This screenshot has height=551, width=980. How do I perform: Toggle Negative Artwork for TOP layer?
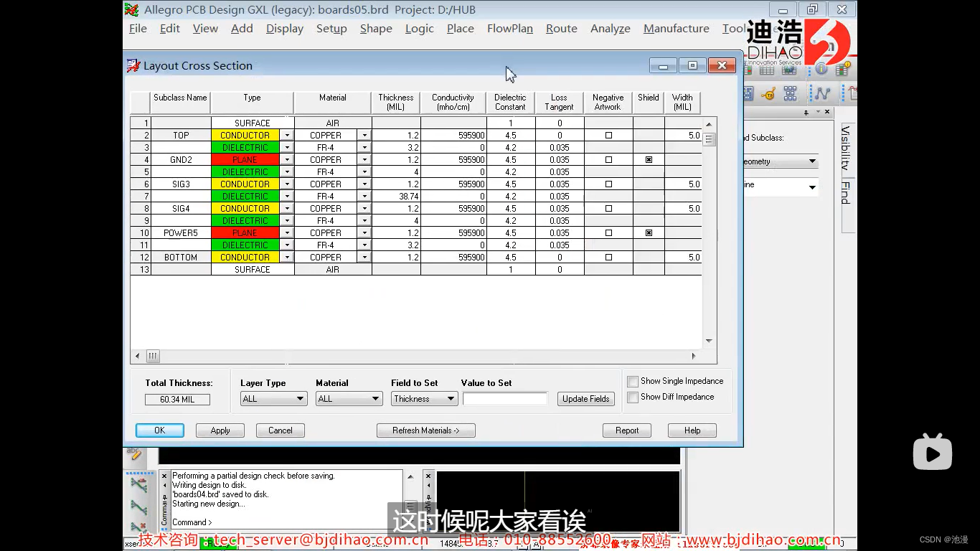pos(608,136)
